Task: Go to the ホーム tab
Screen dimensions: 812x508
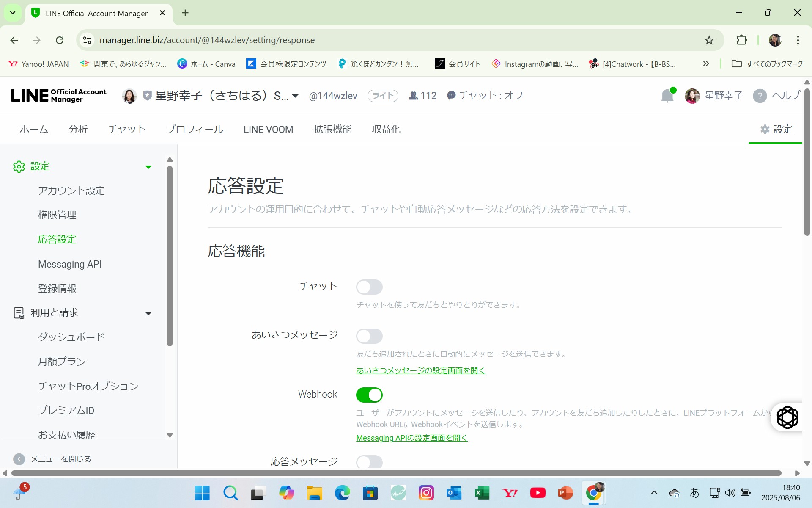Action: click(34, 130)
